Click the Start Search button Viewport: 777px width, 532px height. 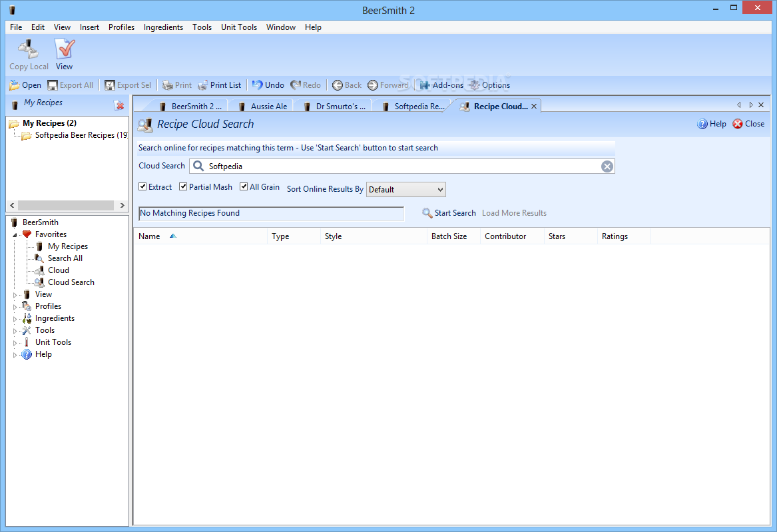click(449, 213)
